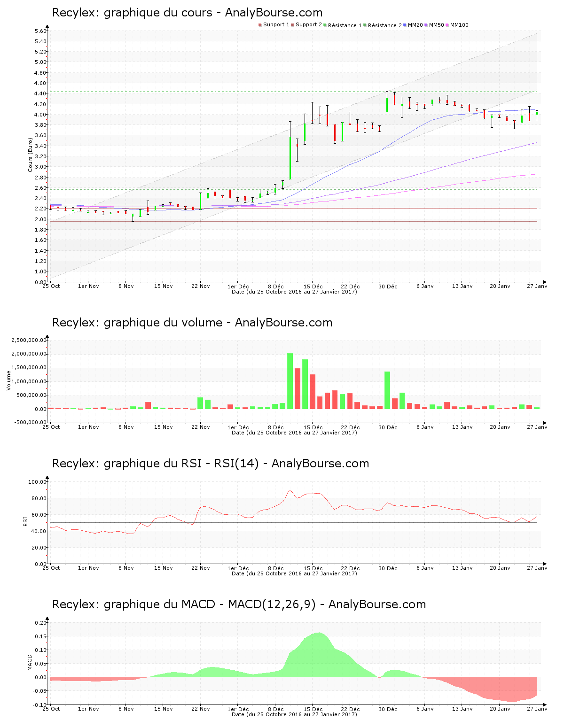Click the 'RSI' vertical axis label
The height and width of the screenshot is (728, 564).
coord(25,521)
